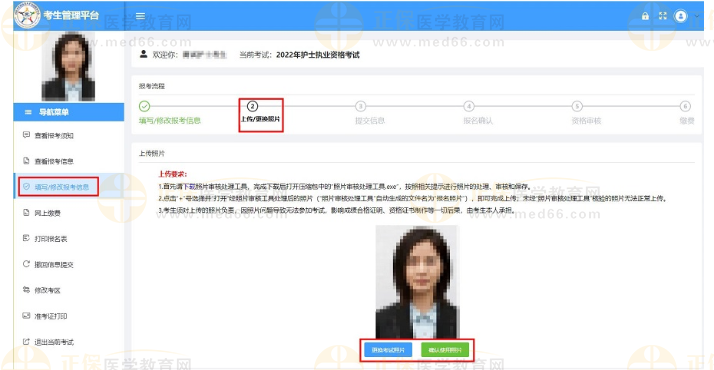Open 查看报考信息 in the sidebar
Screen dimensions: 714x370
click(x=49, y=161)
